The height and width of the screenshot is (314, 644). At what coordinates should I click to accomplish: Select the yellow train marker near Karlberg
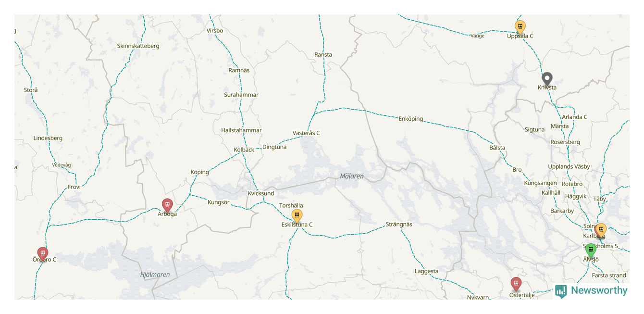601,230
